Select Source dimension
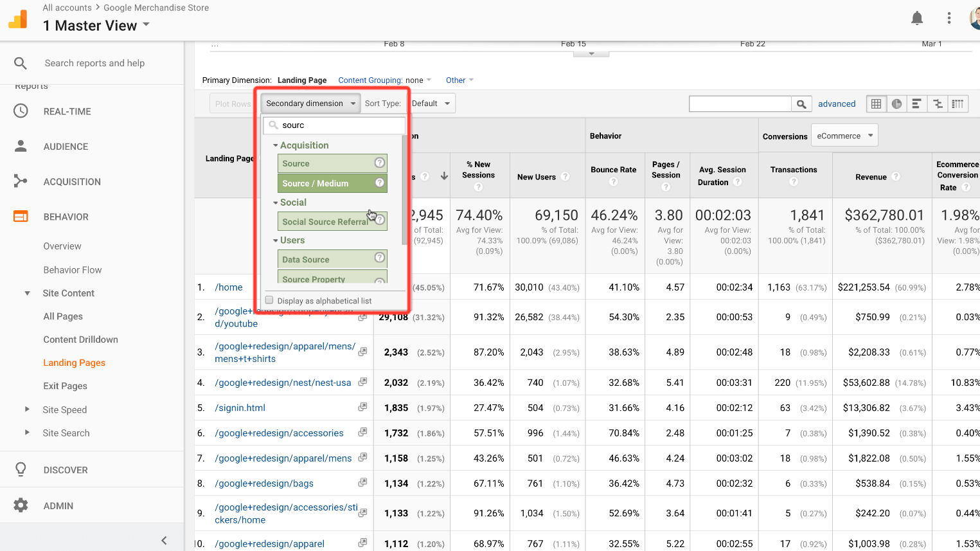The height and width of the screenshot is (551, 980). coord(332,163)
